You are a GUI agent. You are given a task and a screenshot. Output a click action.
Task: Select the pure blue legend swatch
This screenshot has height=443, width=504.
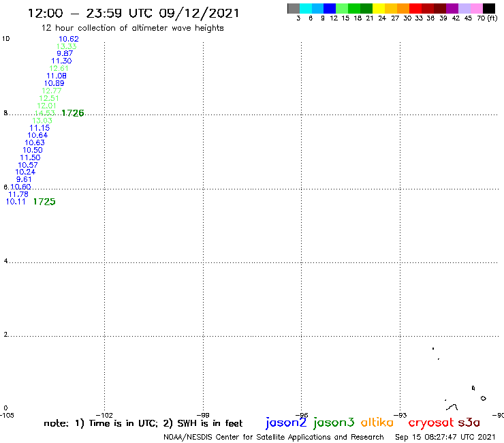point(330,8)
